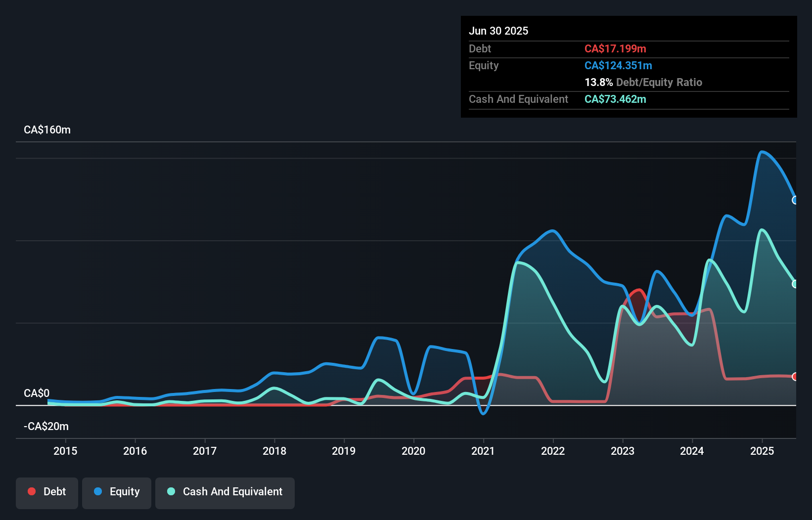Click the red Debt endpoint marker on chart
812x520 pixels.
(795, 377)
